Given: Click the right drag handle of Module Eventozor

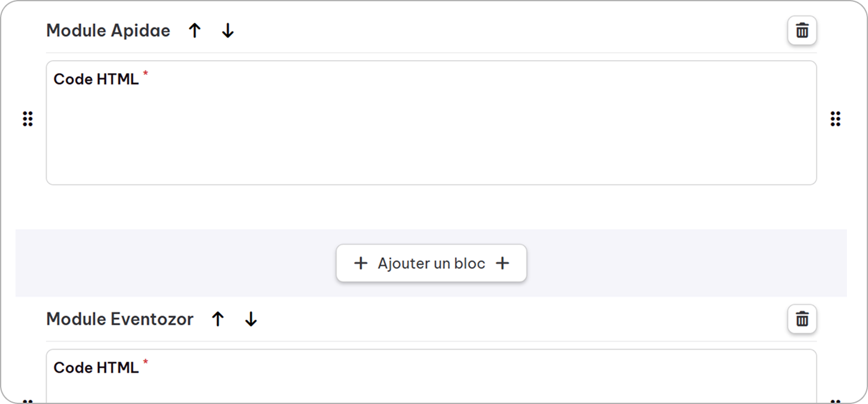Looking at the screenshot, I should (x=836, y=402).
